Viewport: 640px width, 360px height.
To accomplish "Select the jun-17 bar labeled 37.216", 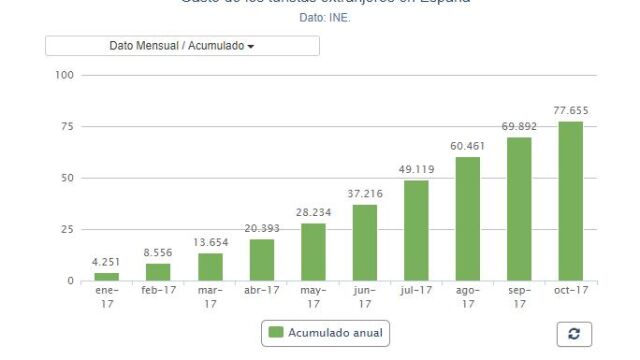I will [365, 243].
